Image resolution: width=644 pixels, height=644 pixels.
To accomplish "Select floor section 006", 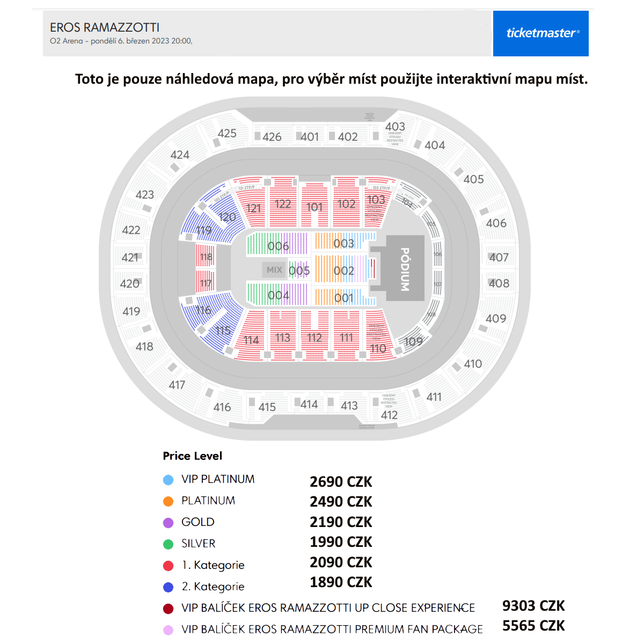I will tap(278, 245).
